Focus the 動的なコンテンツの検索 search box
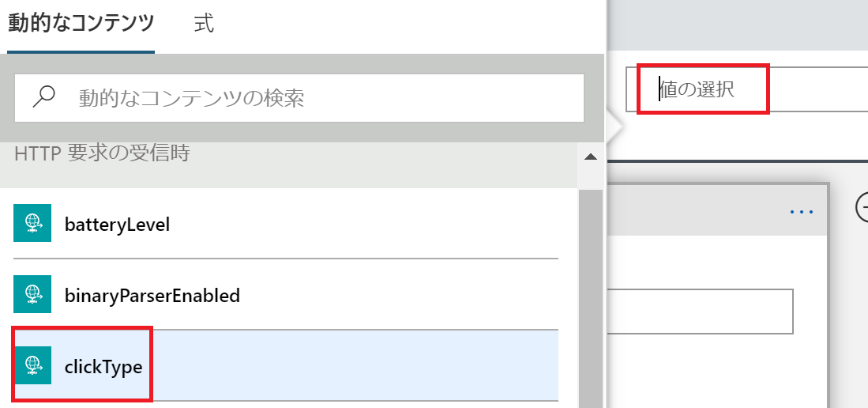868x408 pixels. point(316,98)
